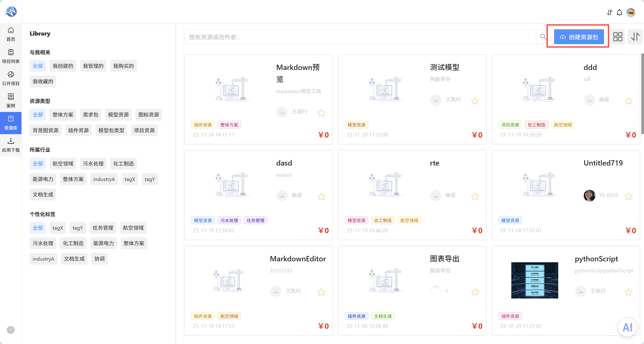Select resource type 模型资源
Image resolution: width=644 pixels, height=344 pixels.
118,115
